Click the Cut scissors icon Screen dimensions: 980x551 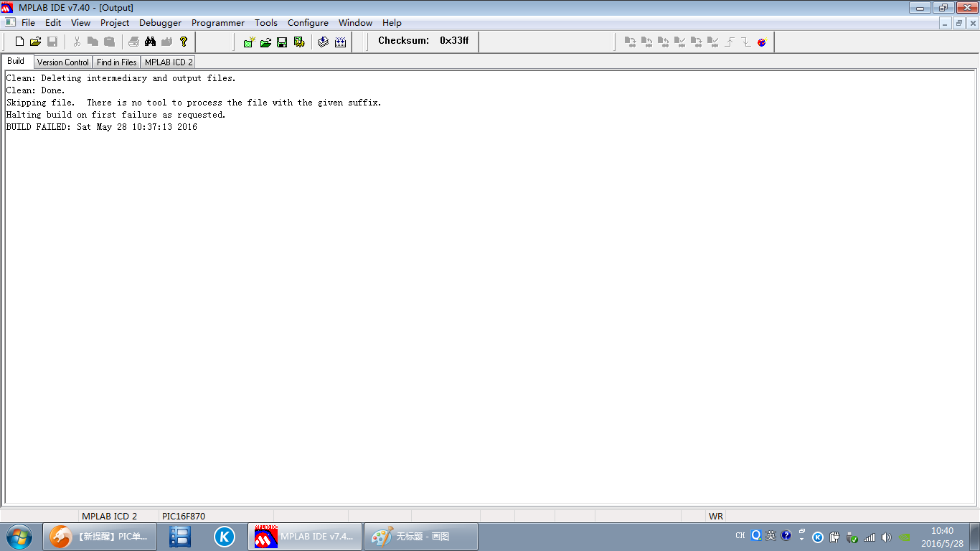(77, 42)
